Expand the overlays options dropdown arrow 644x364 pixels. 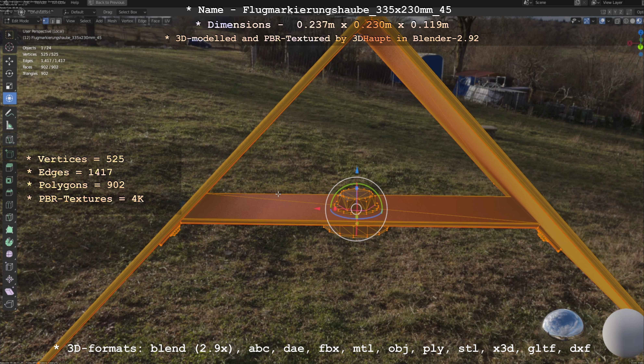(x=608, y=21)
